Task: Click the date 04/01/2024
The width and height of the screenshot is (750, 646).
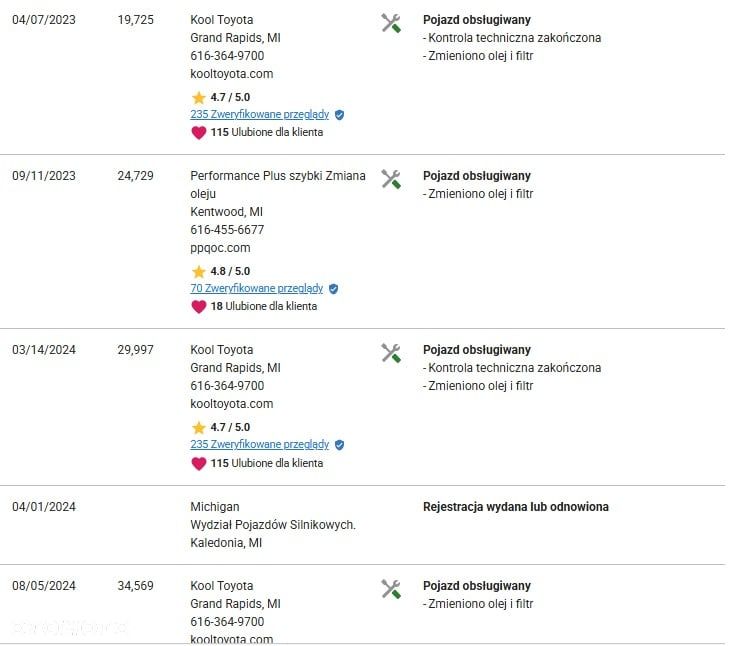Action: pyautogui.click(x=44, y=507)
